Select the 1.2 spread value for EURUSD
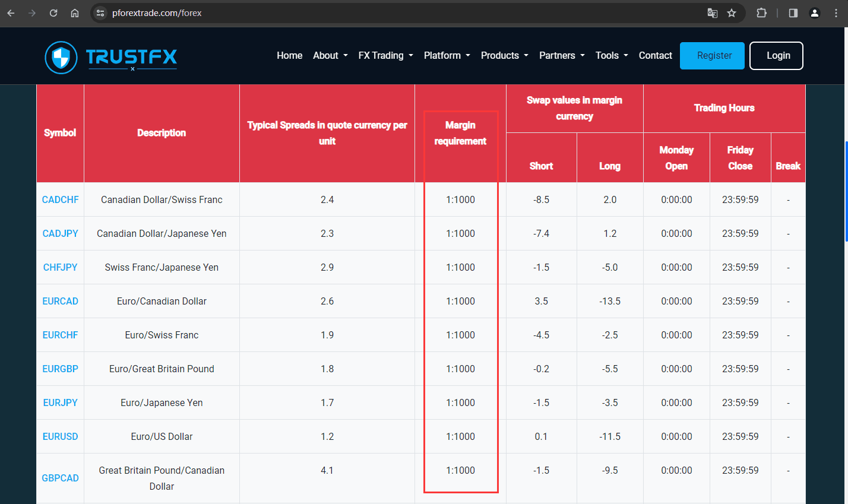The height and width of the screenshot is (504, 848). 327,436
